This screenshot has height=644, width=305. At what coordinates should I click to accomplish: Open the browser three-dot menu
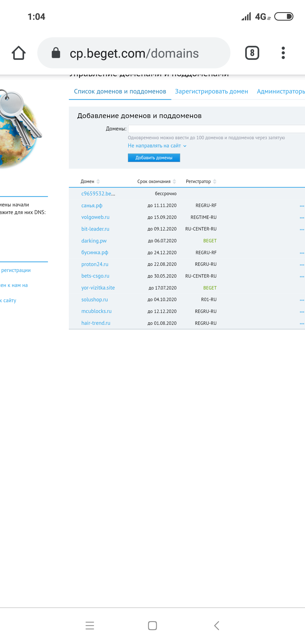click(283, 53)
